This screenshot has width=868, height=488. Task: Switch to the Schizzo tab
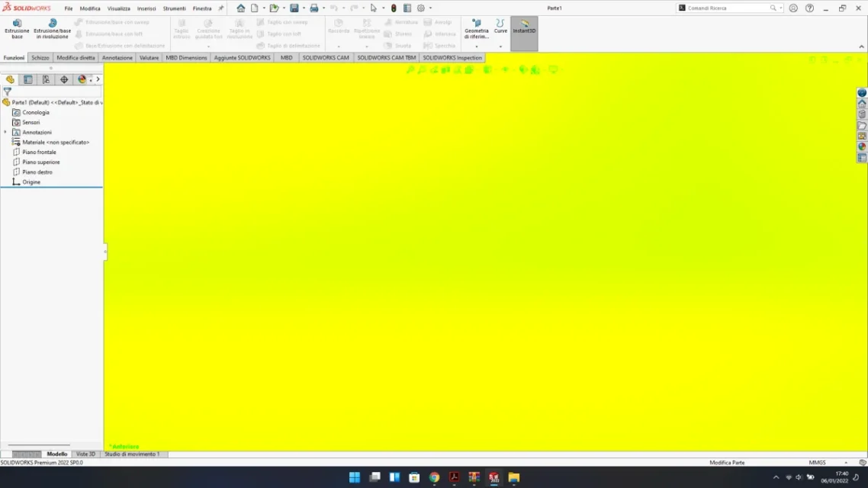pos(40,58)
